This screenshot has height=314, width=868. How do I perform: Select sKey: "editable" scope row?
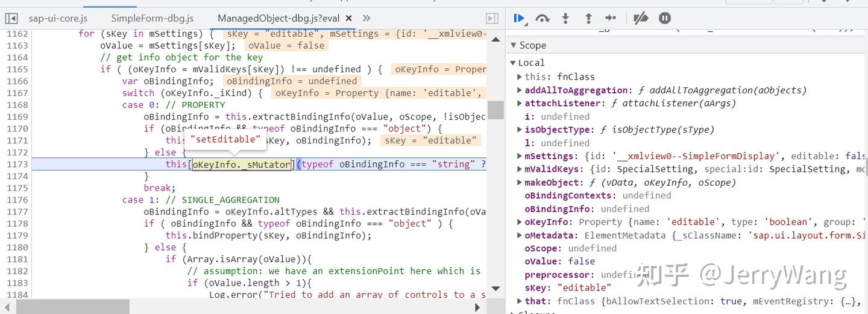568,287
